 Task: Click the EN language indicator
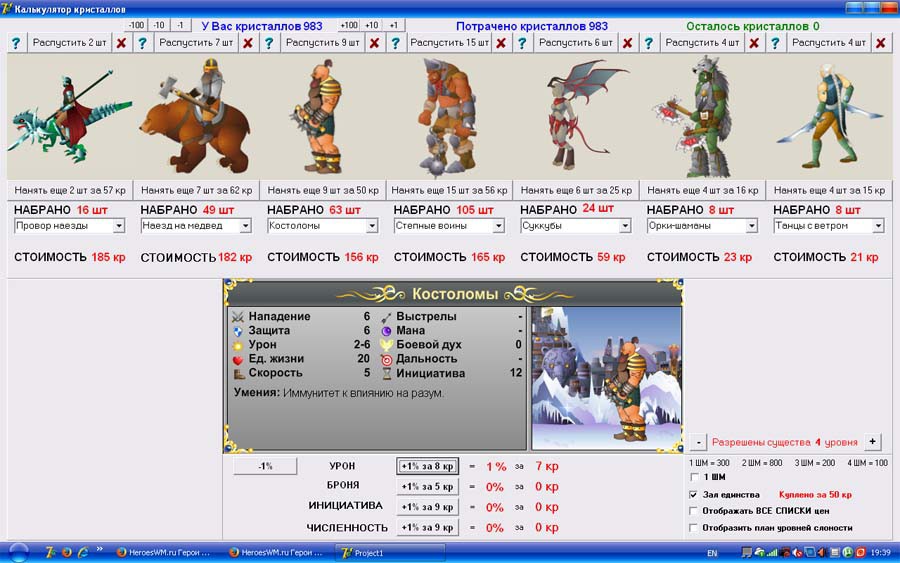click(712, 553)
